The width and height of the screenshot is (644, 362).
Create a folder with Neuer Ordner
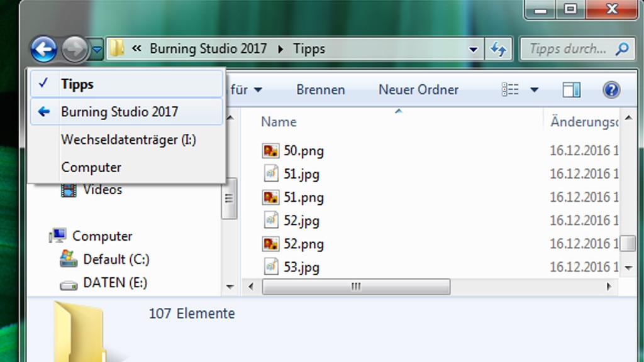[418, 90]
